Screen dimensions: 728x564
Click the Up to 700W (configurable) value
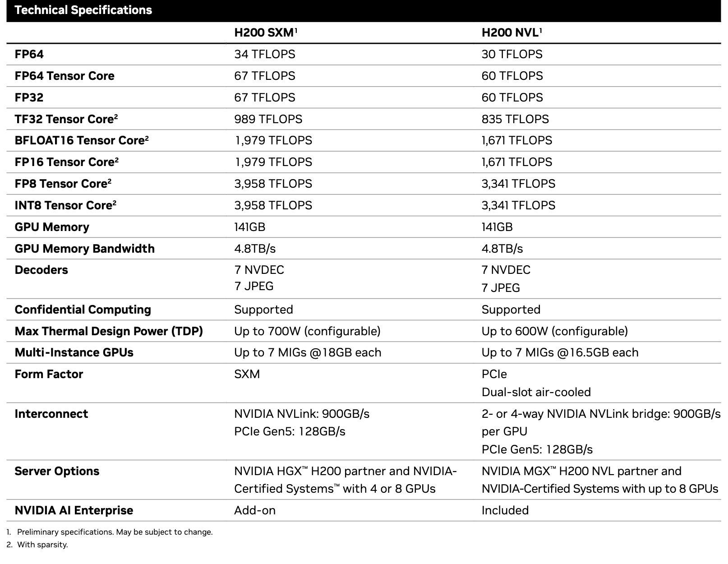click(307, 331)
